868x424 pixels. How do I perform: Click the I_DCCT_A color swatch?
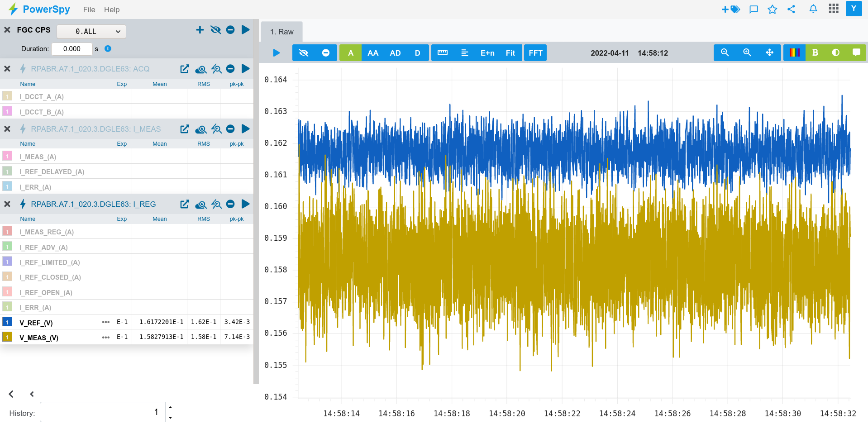pos(7,96)
